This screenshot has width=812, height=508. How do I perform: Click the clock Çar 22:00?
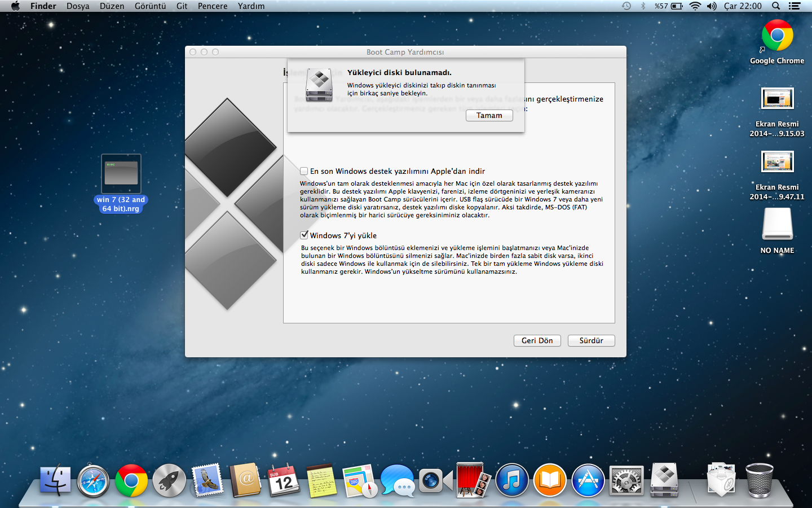(743, 6)
